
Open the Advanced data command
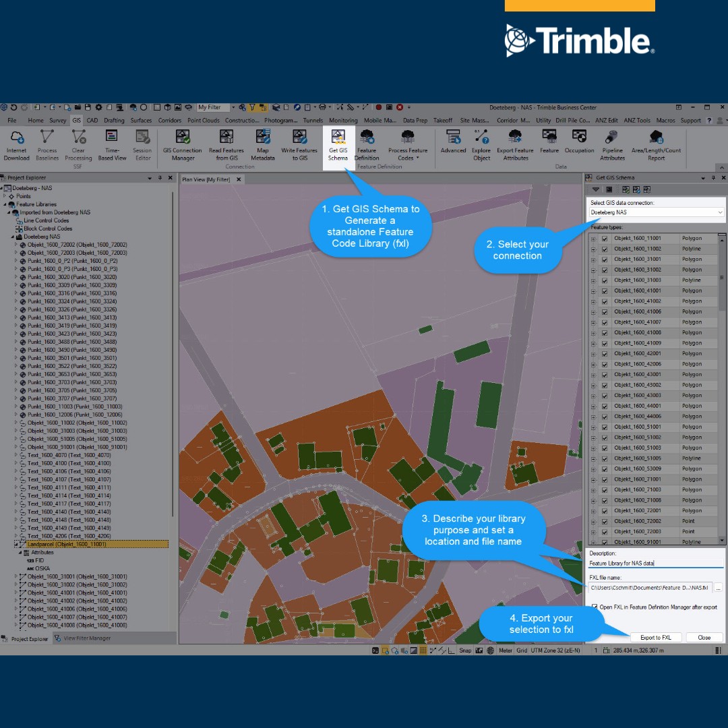453,142
